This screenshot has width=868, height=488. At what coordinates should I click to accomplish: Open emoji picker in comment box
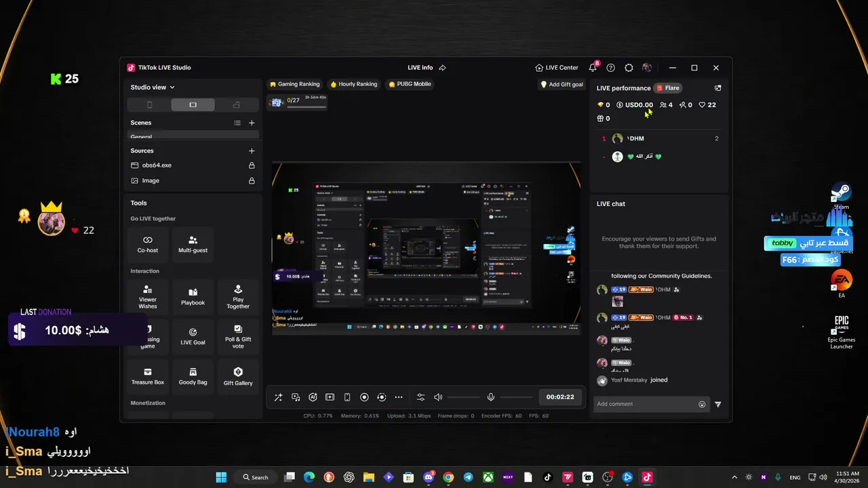click(x=702, y=405)
